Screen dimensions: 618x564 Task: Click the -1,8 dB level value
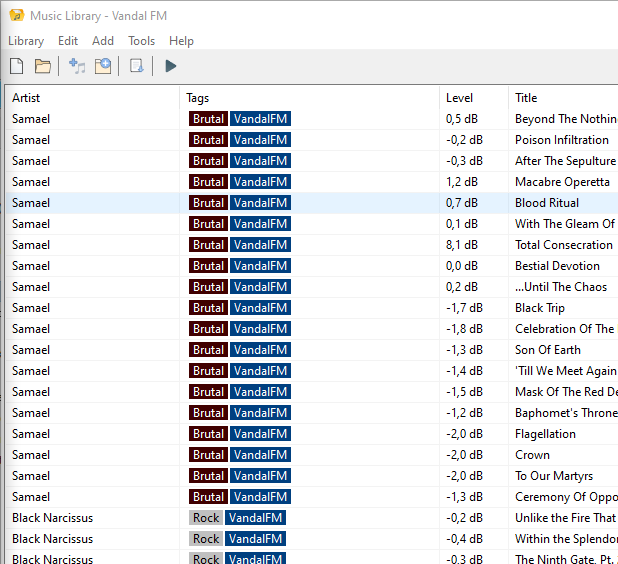pos(464,329)
